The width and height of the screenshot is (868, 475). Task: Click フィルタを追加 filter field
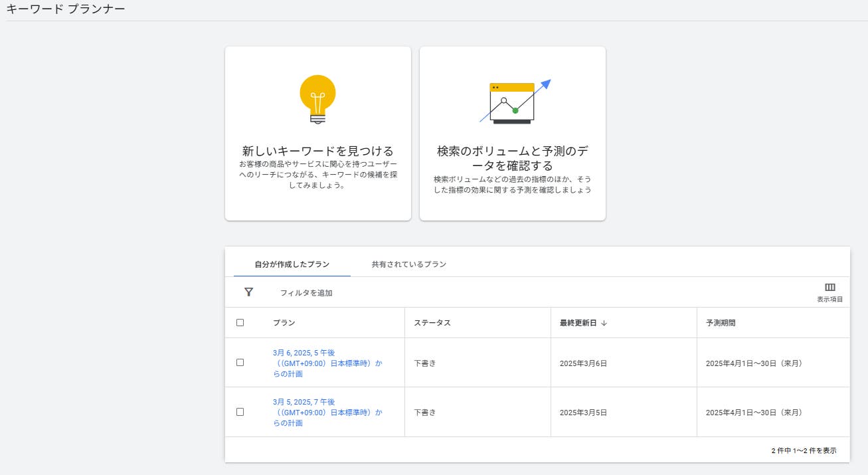click(306, 293)
